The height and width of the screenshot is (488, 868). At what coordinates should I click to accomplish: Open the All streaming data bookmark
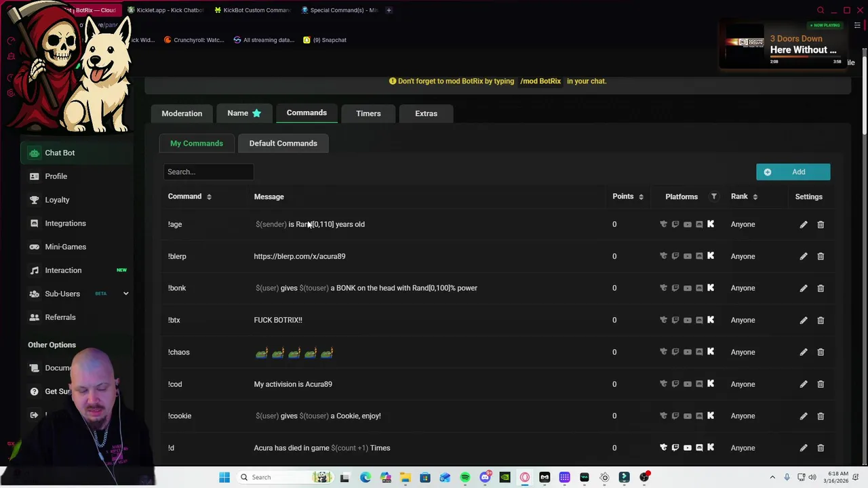point(264,40)
